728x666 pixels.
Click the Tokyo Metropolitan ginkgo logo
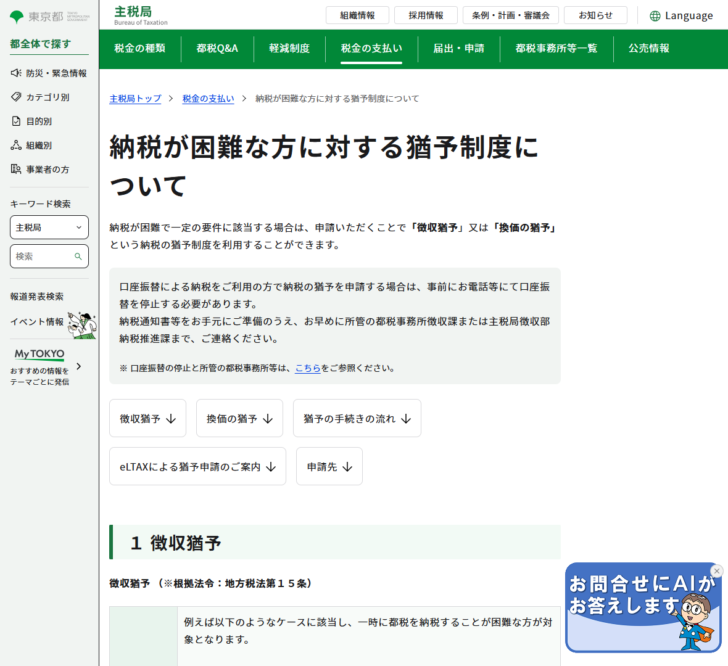click(17, 17)
